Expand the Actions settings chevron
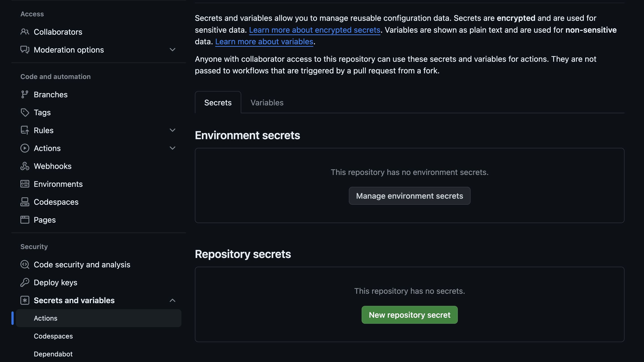 tap(173, 148)
